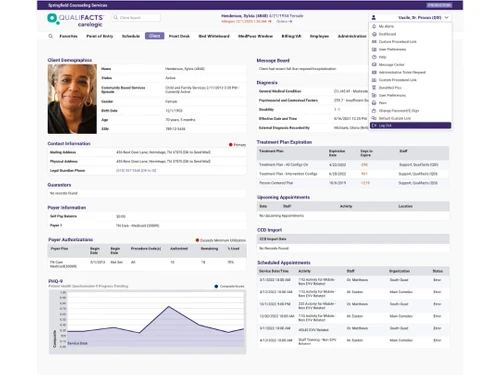The image size is (500, 375).
Task: Click the Expiration Date column header
Action: pyautogui.click(x=337, y=153)
